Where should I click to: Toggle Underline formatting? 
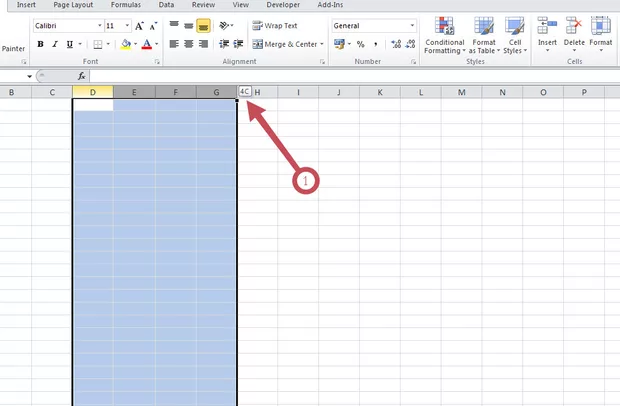70,44
